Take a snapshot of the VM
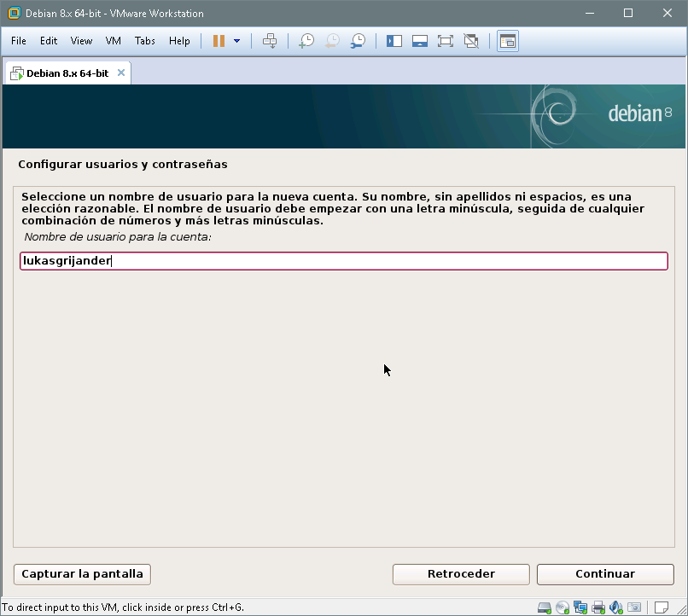 pos(306,41)
